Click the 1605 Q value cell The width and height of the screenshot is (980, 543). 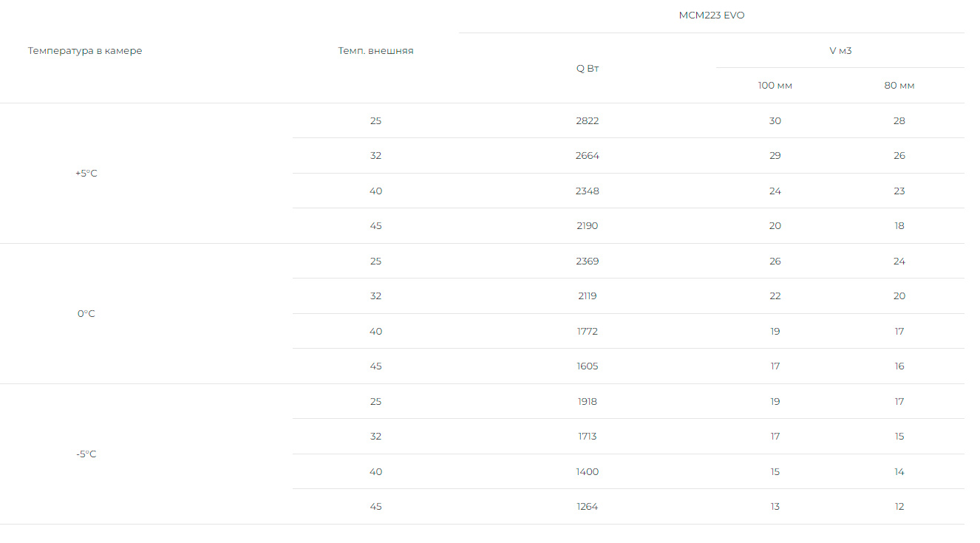click(x=588, y=366)
